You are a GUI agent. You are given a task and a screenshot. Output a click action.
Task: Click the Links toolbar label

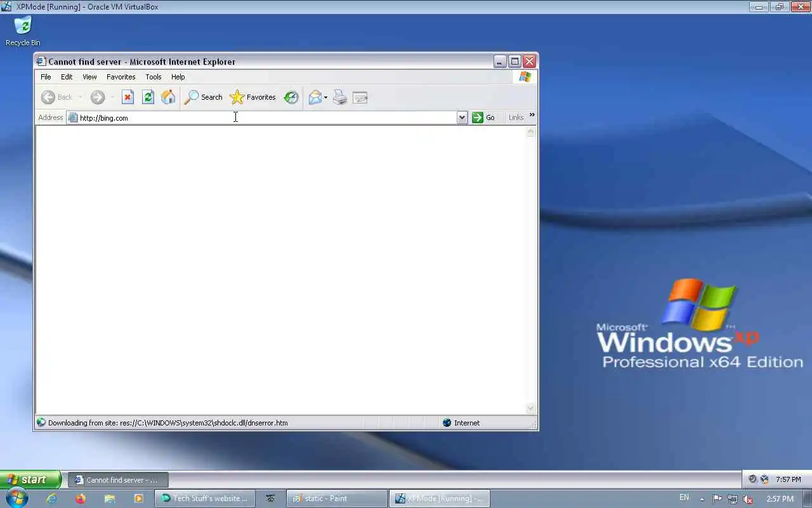click(516, 117)
